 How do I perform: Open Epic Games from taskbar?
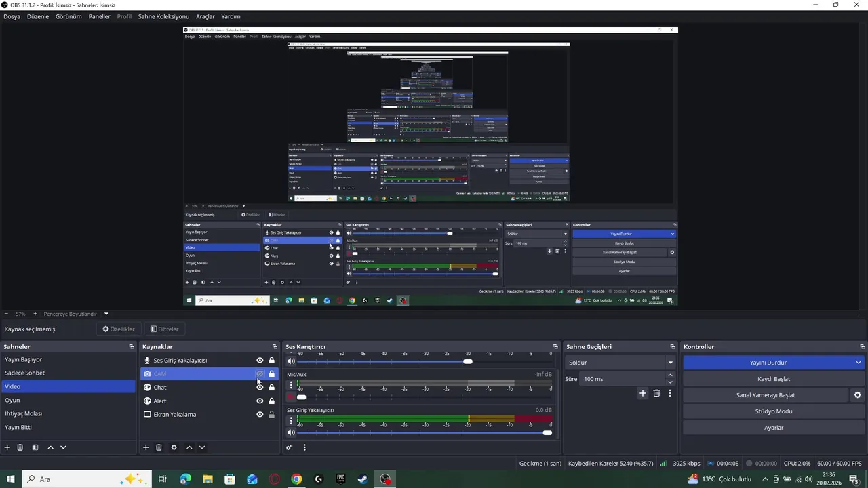pyautogui.click(x=340, y=479)
